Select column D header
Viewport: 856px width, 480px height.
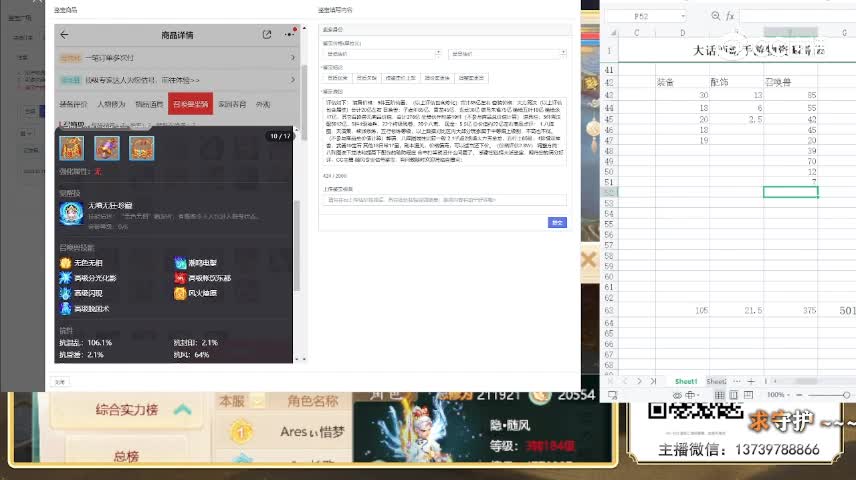pos(682,33)
